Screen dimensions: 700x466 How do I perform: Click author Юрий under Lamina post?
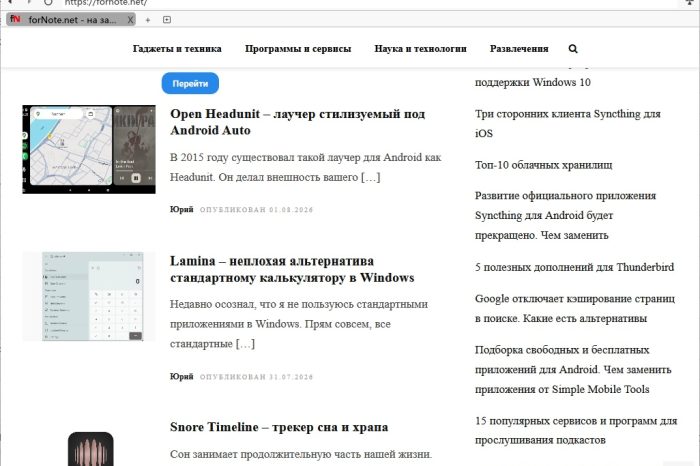tap(181, 376)
